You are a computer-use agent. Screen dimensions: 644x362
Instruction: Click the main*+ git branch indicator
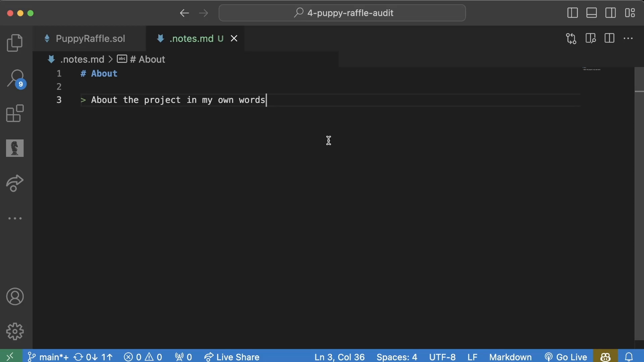click(49, 357)
